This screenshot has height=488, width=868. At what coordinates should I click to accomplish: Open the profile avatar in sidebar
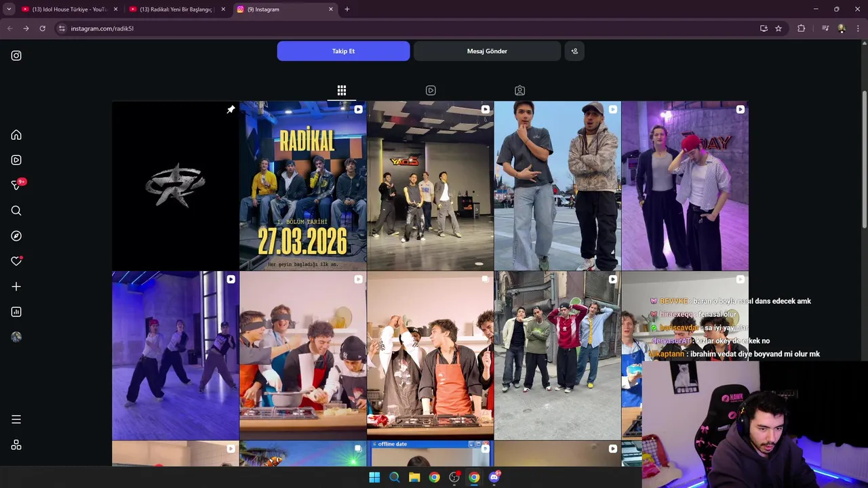point(16,337)
